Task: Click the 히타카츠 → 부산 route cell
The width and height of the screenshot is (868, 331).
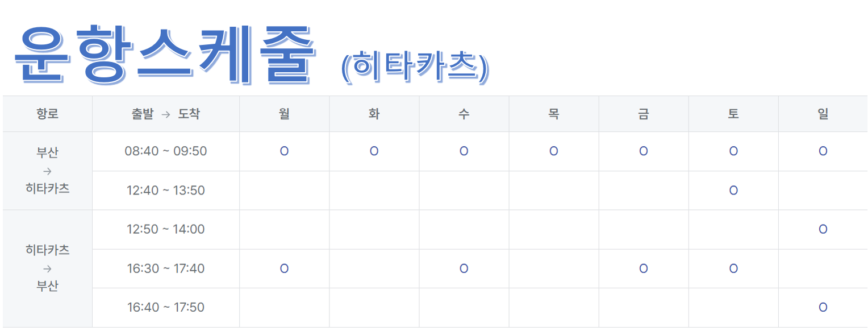Action: coord(48,268)
